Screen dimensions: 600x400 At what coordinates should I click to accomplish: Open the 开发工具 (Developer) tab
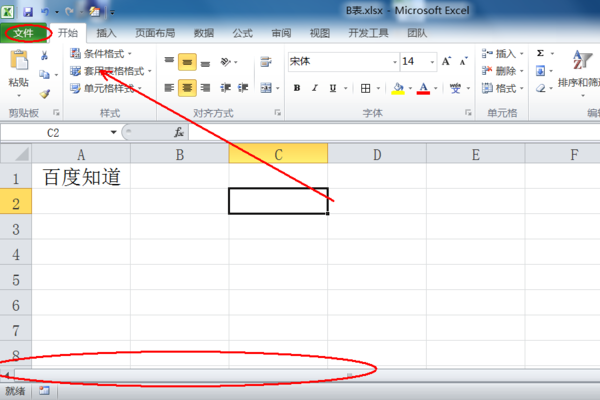[x=368, y=33]
